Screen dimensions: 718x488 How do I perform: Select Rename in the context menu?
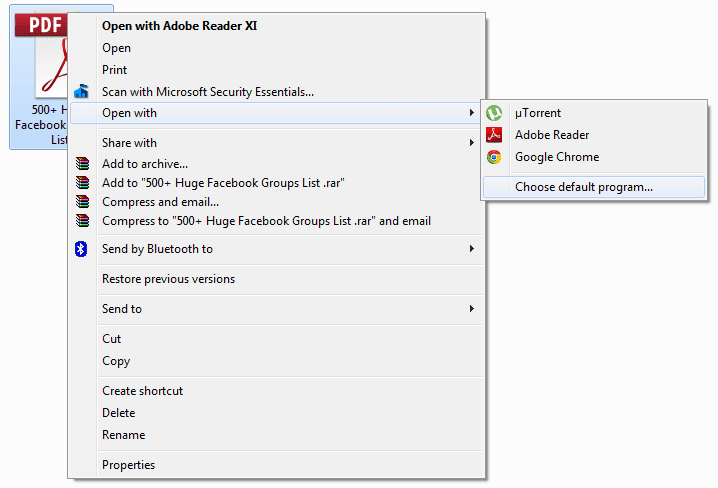pos(123,435)
